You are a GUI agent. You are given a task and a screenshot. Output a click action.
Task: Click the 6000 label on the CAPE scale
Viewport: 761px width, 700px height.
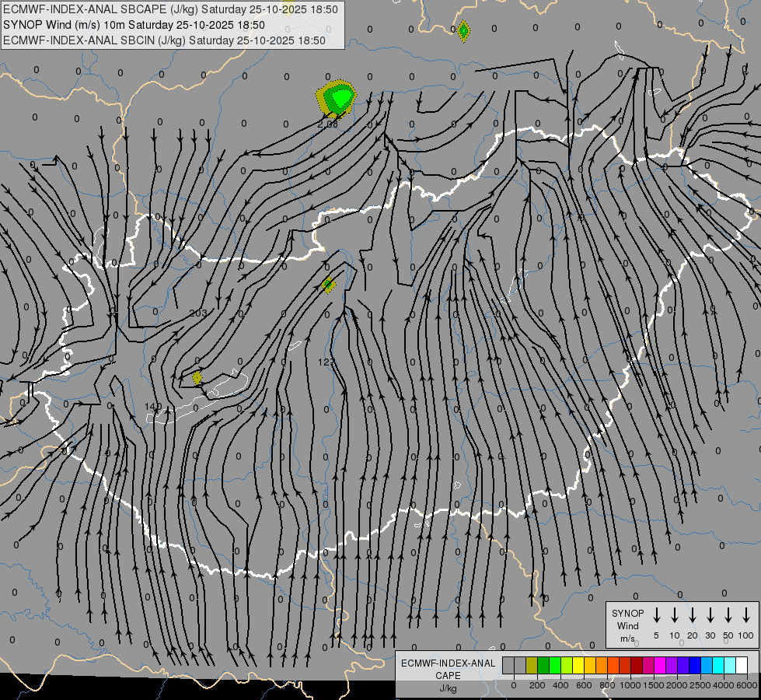tap(746, 685)
